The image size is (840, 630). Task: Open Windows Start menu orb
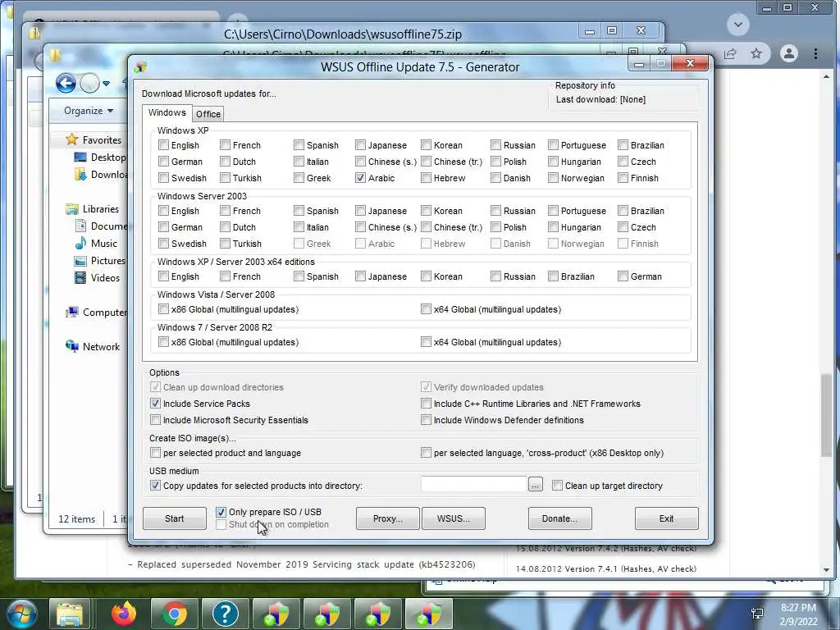(21, 614)
